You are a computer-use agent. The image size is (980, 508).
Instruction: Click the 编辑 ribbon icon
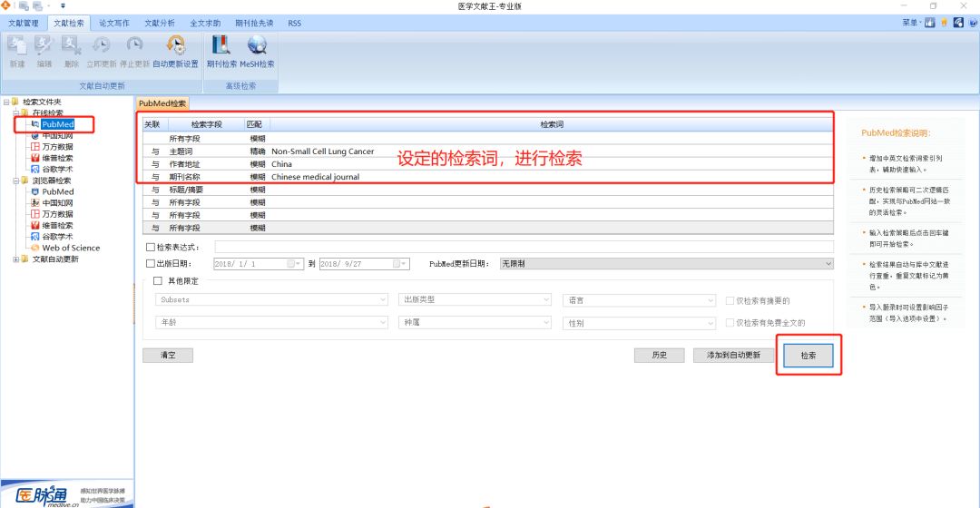point(44,45)
